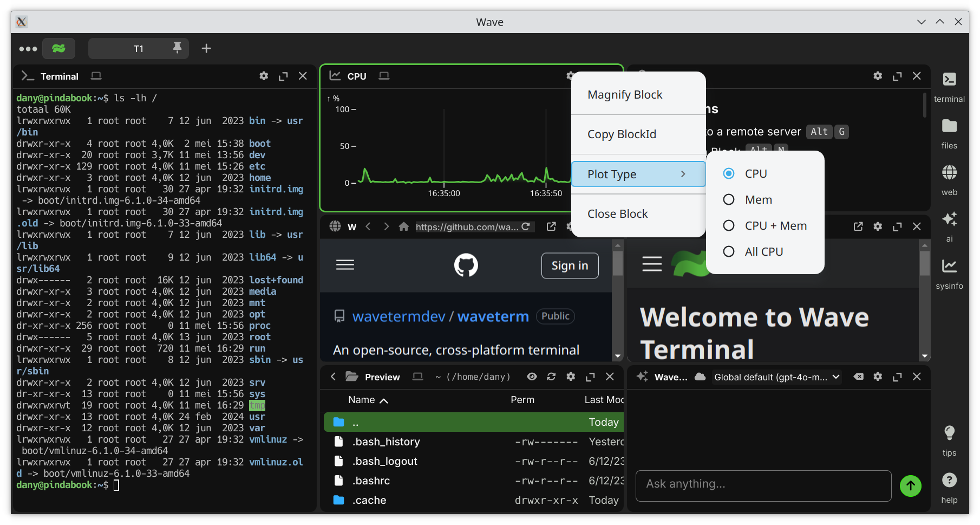This screenshot has height=525, width=980.
Task: Click home icon in web block
Action: tap(403, 226)
